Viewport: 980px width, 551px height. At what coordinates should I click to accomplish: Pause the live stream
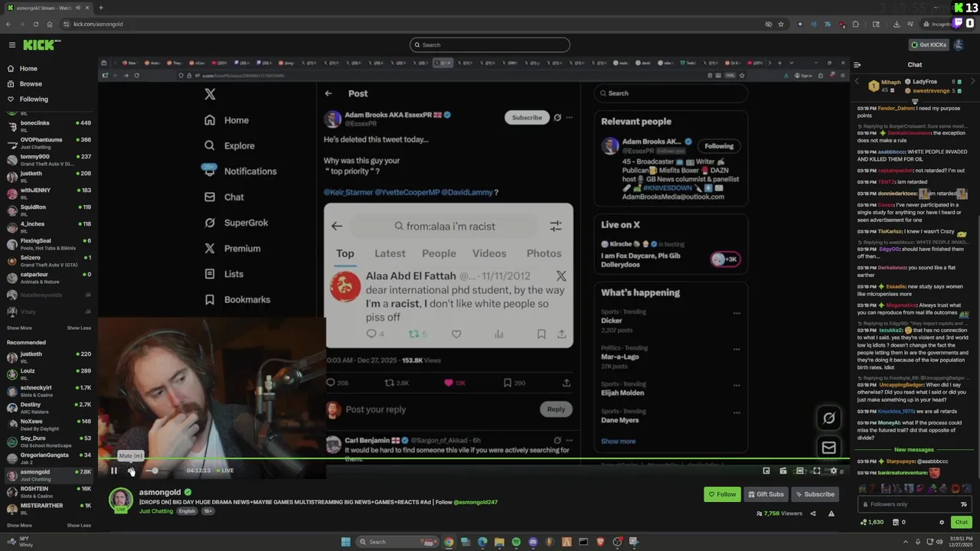pos(114,471)
